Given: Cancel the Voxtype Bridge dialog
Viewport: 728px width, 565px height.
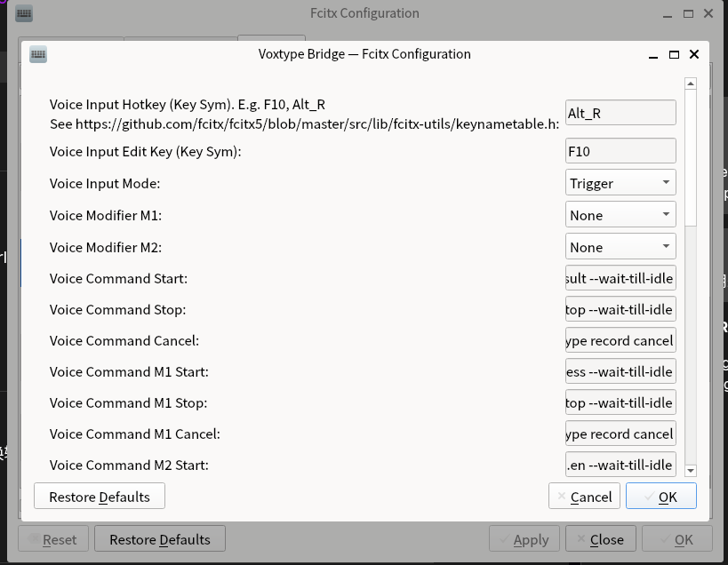Looking at the screenshot, I should tap(583, 497).
